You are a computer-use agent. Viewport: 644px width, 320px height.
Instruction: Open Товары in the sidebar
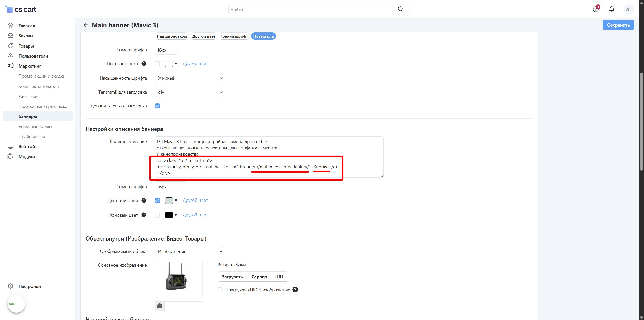26,46
